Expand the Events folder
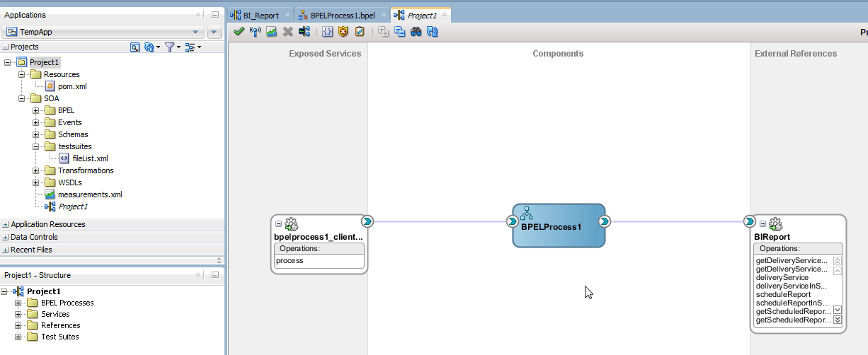 click(36, 122)
